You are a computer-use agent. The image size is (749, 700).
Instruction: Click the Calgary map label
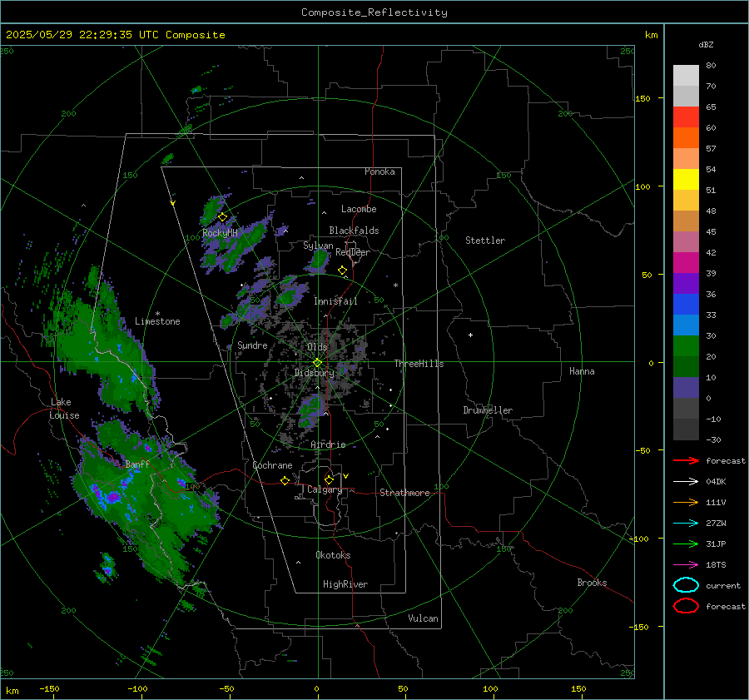(x=325, y=489)
